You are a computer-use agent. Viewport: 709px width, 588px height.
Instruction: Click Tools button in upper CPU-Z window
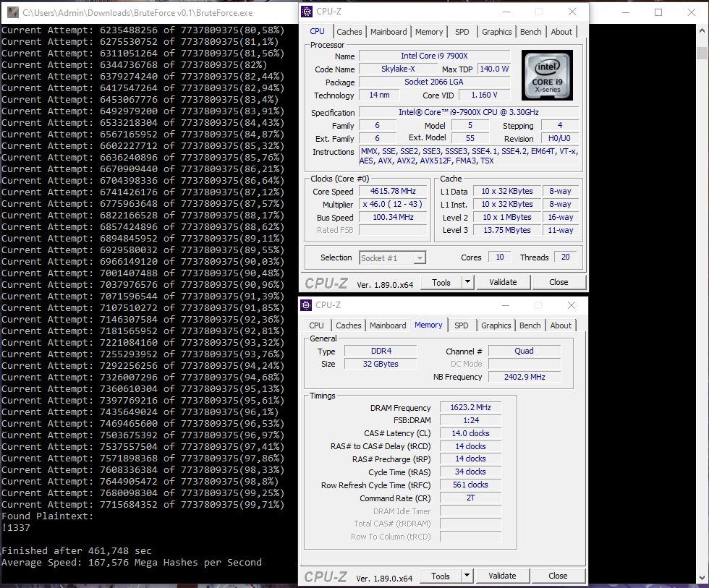pos(441,282)
